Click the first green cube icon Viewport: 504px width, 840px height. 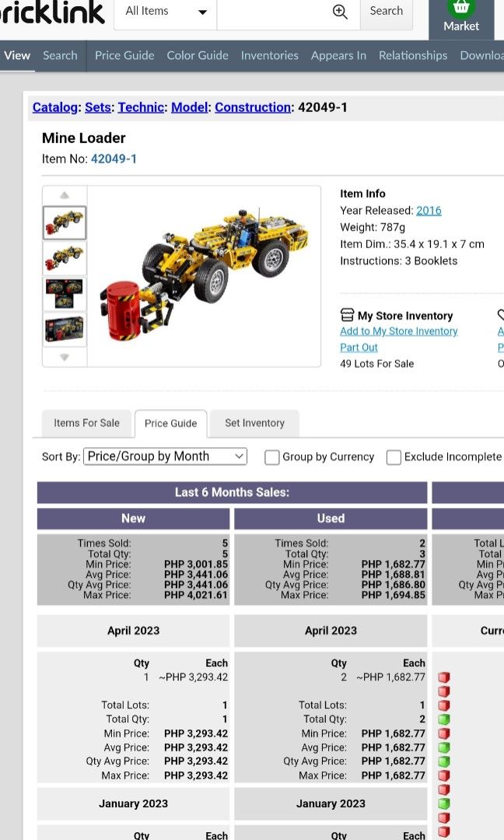click(443, 719)
